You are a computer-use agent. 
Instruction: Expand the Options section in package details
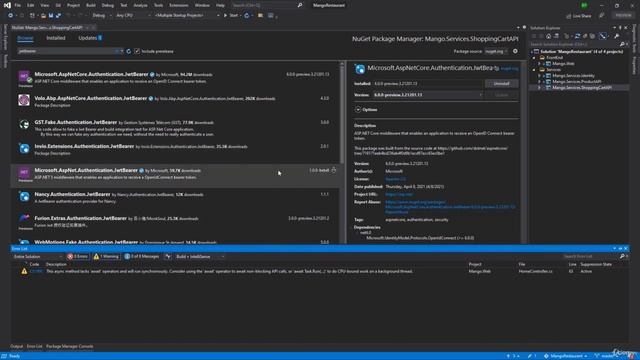(x=358, y=109)
